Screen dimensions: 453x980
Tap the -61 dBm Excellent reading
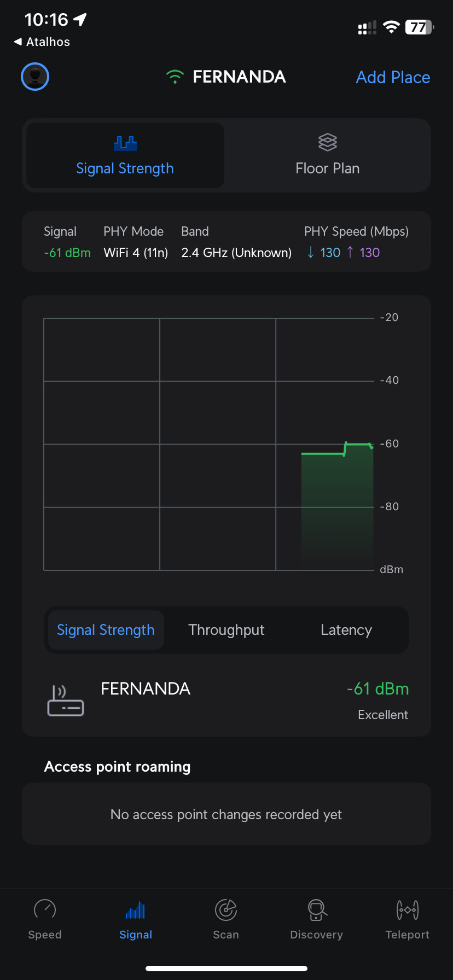(377, 700)
